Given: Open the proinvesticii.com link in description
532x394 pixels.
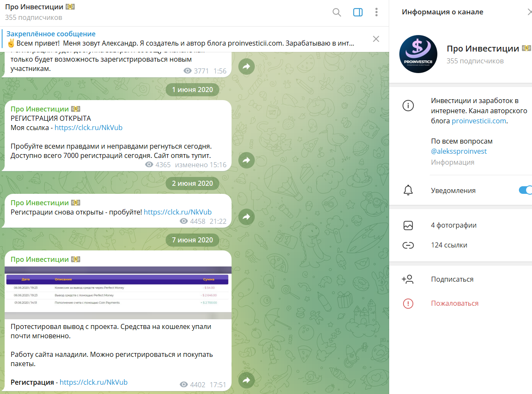Looking at the screenshot, I should tap(479, 121).
